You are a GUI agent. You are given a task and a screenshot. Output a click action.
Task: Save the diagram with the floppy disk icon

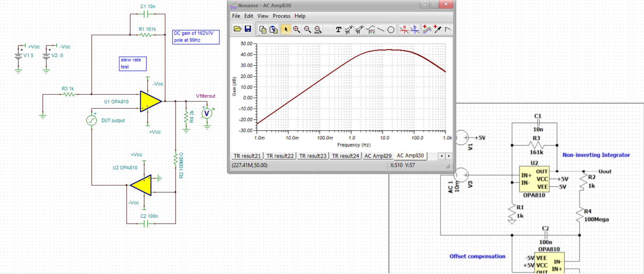(248, 29)
